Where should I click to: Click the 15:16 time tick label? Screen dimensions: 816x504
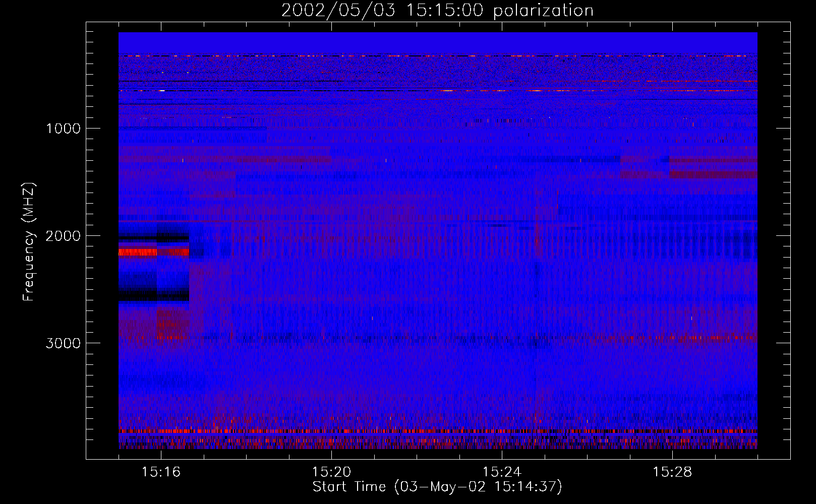(161, 472)
